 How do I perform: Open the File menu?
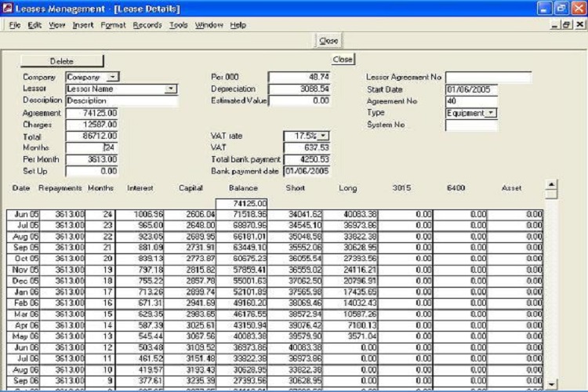point(15,25)
